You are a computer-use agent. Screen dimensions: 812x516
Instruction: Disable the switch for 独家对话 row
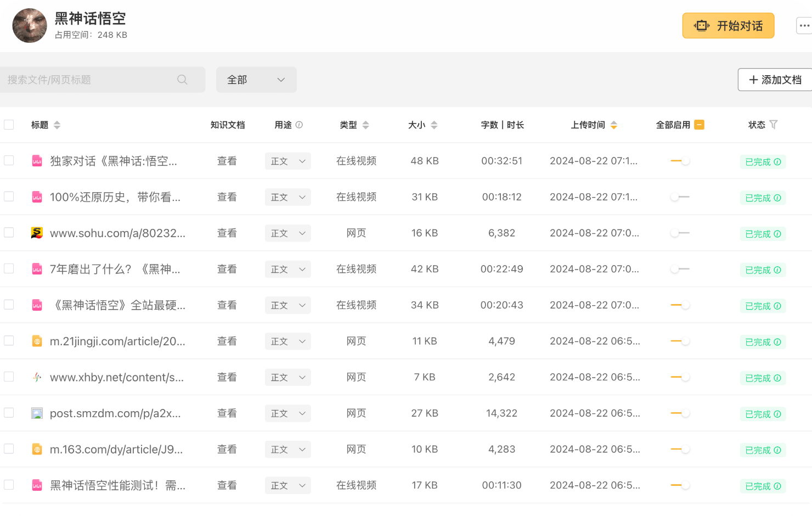point(680,161)
